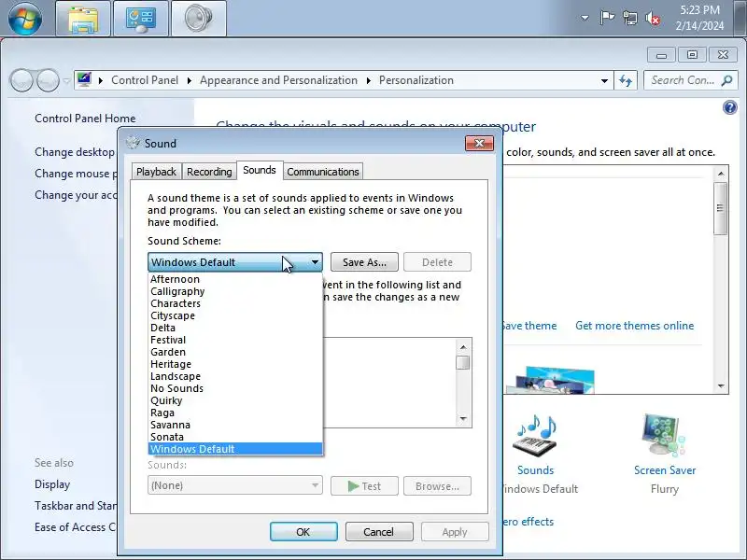Click the network tray icon
Image resolution: width=747 pixels, height=560 pixels.
(x=629, y=18)
